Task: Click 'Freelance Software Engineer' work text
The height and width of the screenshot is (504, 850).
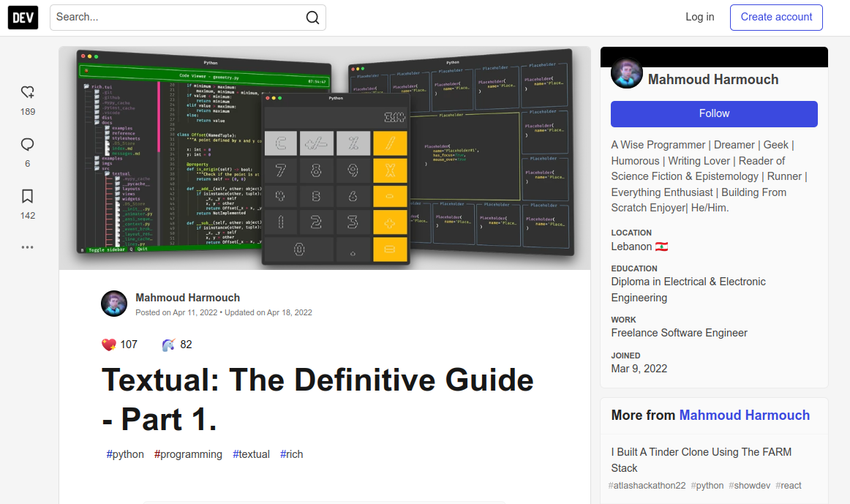Action: coord(680,333)
